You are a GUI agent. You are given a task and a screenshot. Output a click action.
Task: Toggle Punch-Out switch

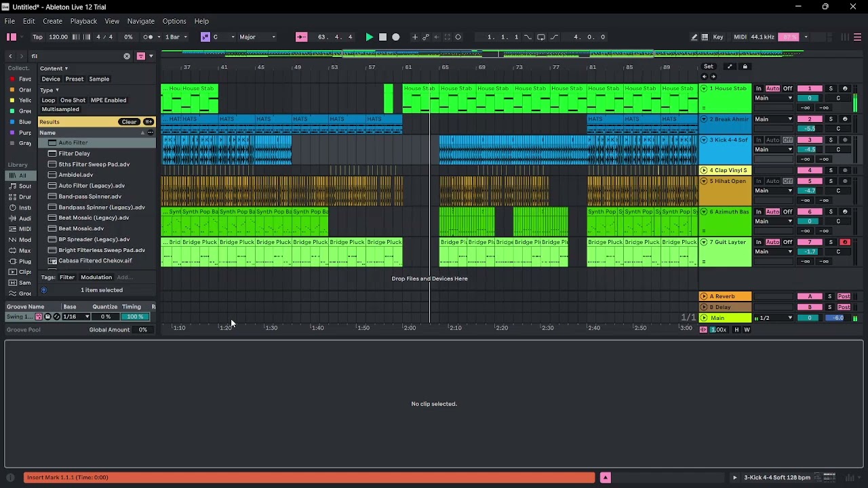tap(554, 37)
